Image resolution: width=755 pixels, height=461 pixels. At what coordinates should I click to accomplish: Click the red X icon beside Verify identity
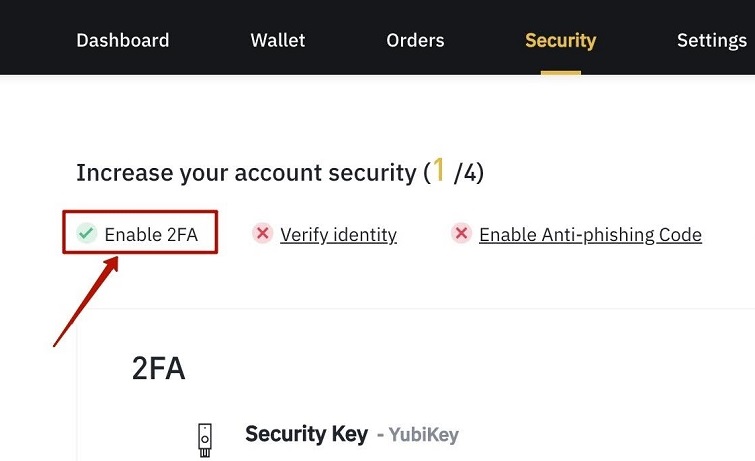[262, 234]
